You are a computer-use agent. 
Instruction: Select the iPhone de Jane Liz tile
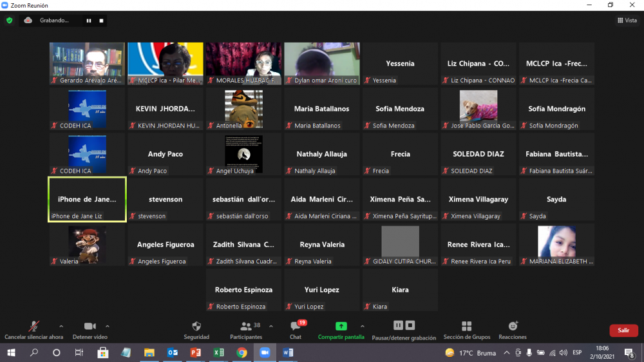coord(87,199)
